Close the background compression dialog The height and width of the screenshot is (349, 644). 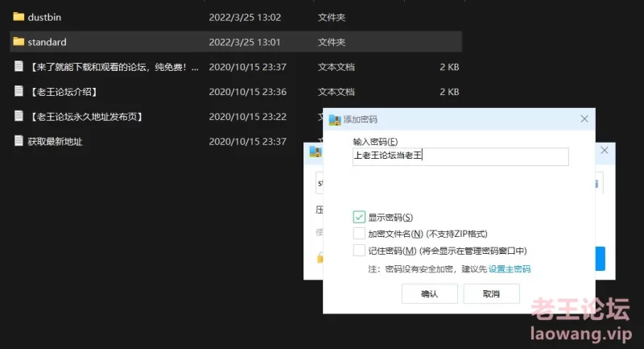(x=605, y=150)
